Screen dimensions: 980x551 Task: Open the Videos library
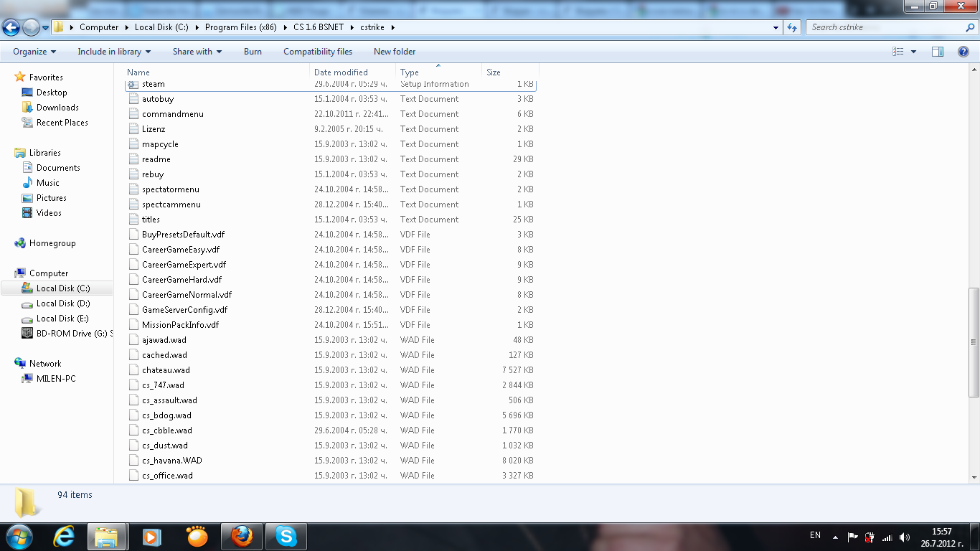(x=49, y=213)
